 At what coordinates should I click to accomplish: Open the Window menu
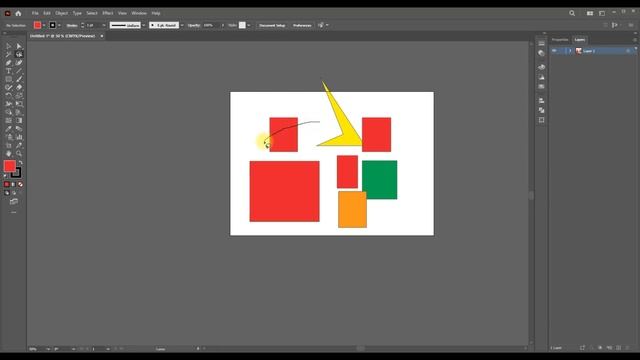139,13
